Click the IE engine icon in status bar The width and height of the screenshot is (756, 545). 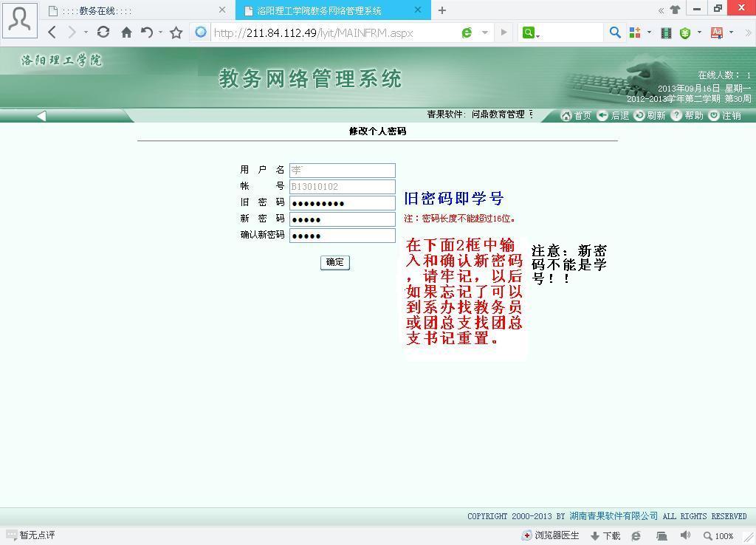pyautogui.click(x=636, y=536)
